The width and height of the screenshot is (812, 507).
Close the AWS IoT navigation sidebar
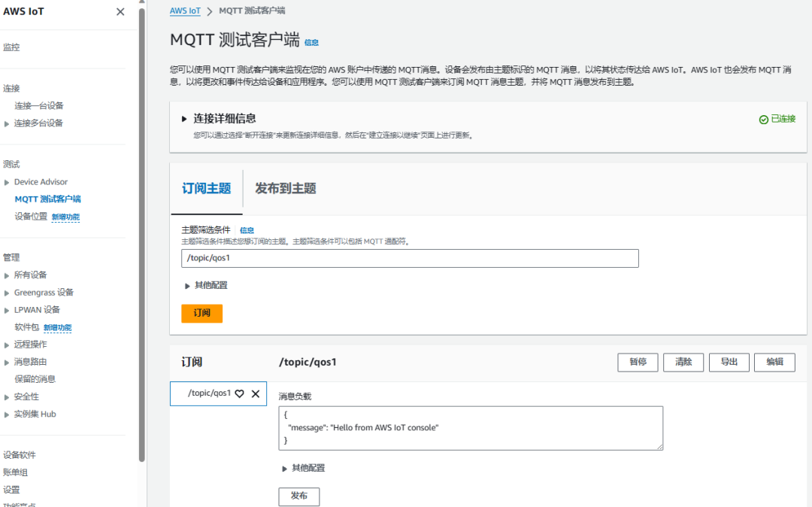(120, 12)
